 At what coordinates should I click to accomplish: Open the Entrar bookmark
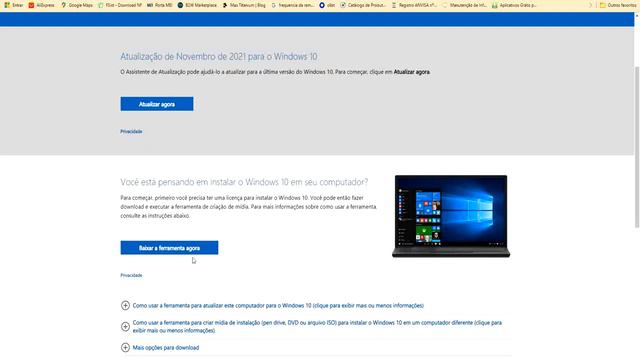[14, 5]
